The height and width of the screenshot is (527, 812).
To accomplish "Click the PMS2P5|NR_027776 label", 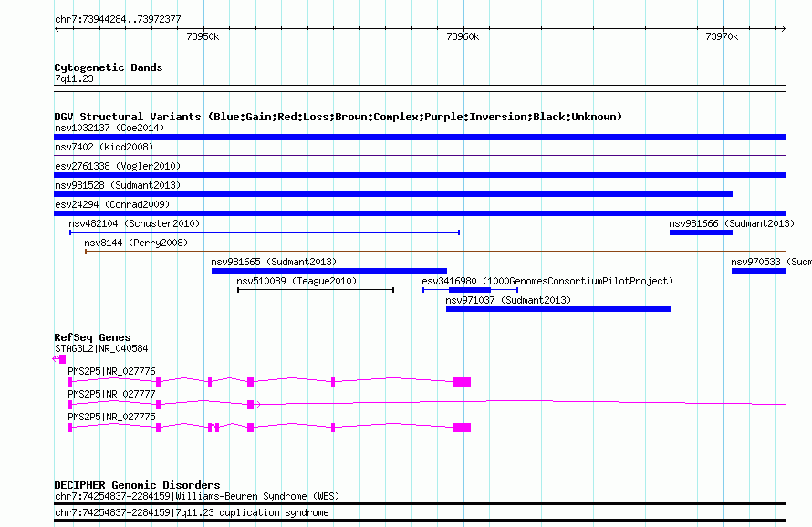I will coord(112,371).
